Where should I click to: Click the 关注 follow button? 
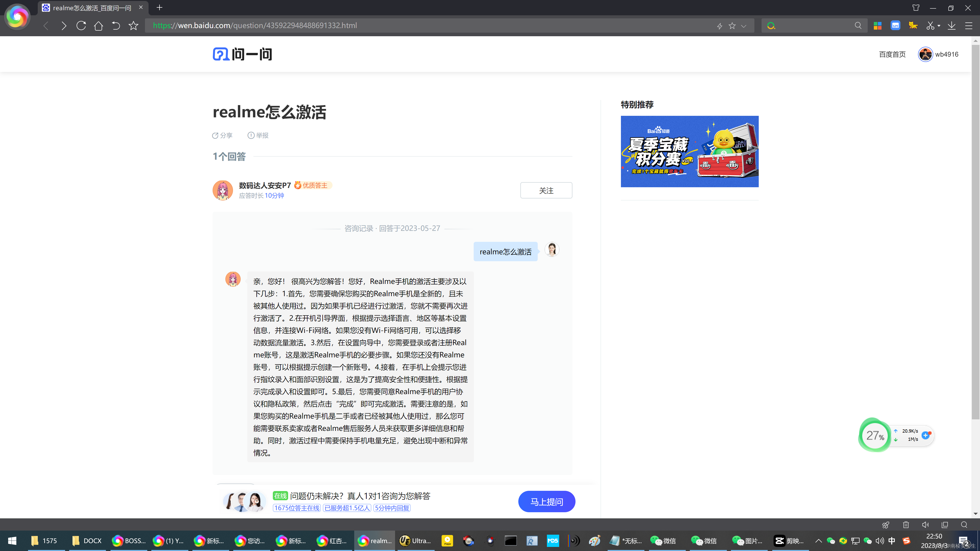pos(546,190)
